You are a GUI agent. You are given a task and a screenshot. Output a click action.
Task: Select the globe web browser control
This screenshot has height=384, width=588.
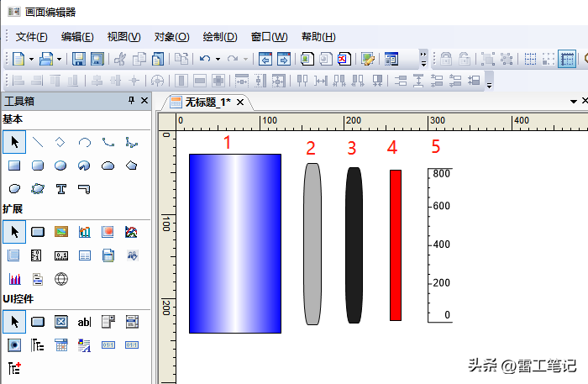[x=60, y=278]
